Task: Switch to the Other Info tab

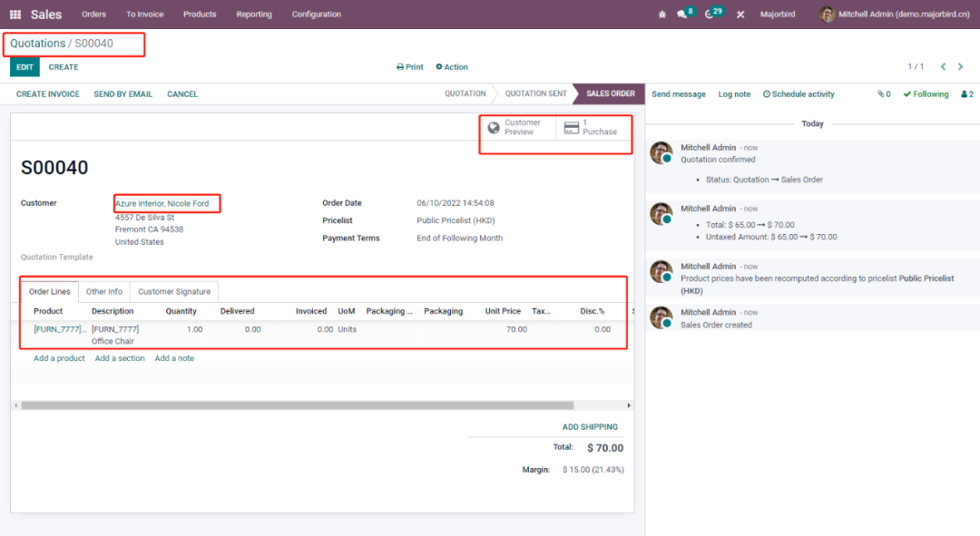Action: [x=104, y=292]
